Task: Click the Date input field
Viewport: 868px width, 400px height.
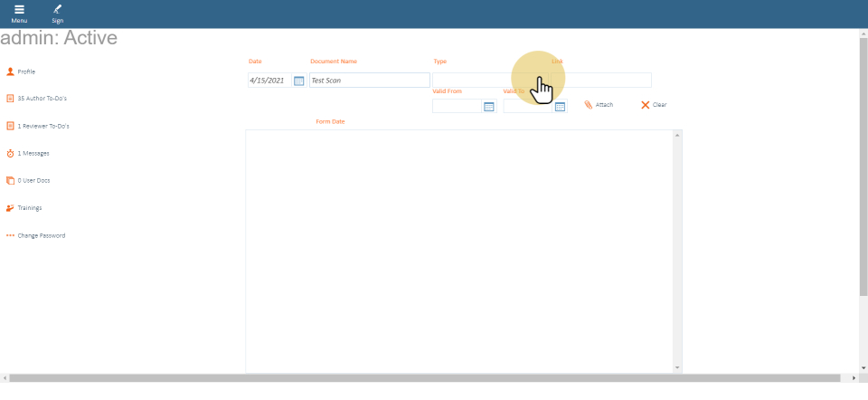Action: (269, 81)
